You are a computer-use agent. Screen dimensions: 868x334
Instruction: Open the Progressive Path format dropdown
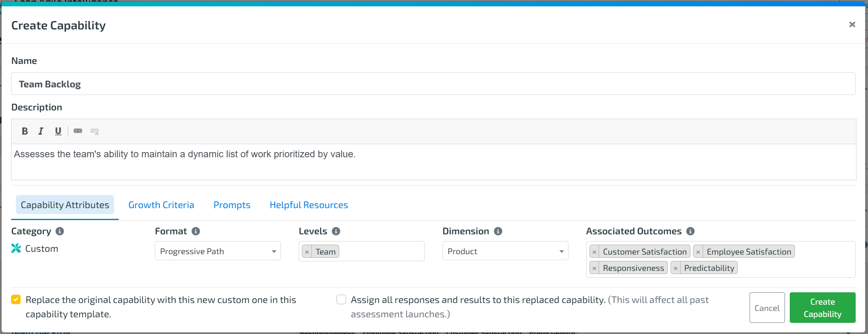218,251
